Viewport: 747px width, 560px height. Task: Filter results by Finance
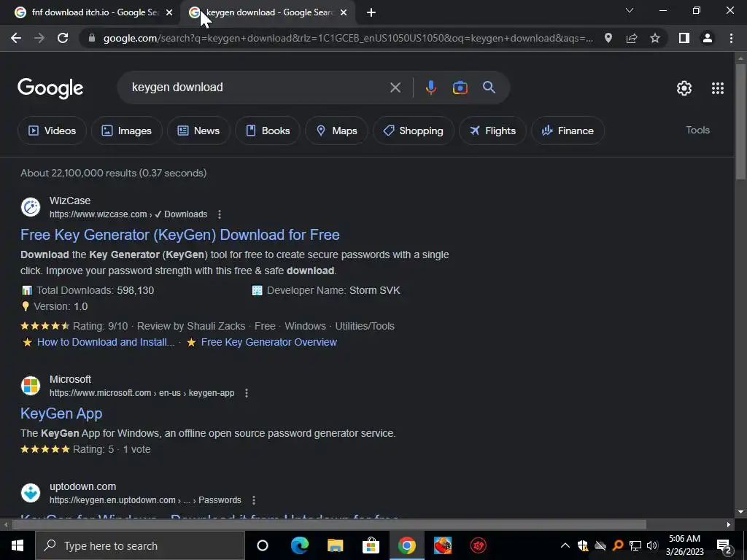pos(568,131)
